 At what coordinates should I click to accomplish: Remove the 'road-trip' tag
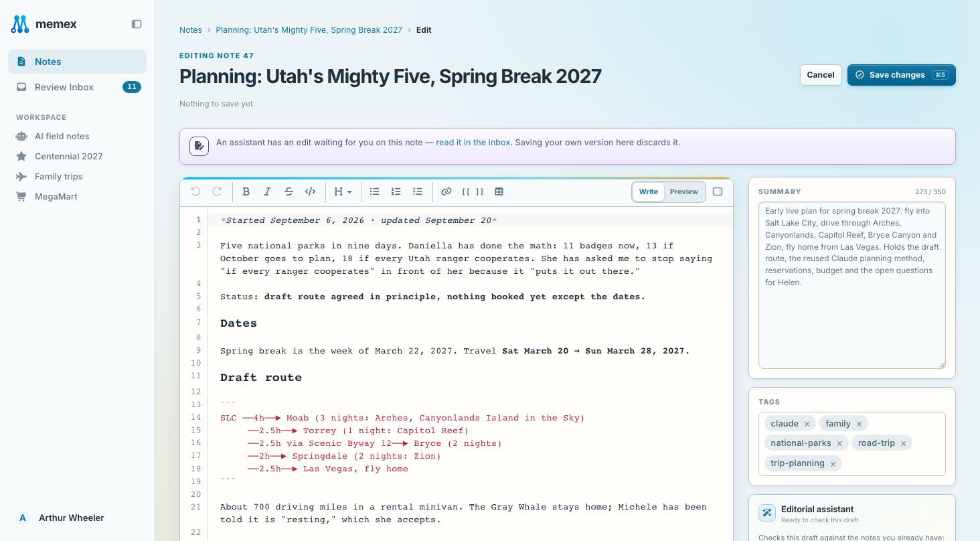click(904, 443)
